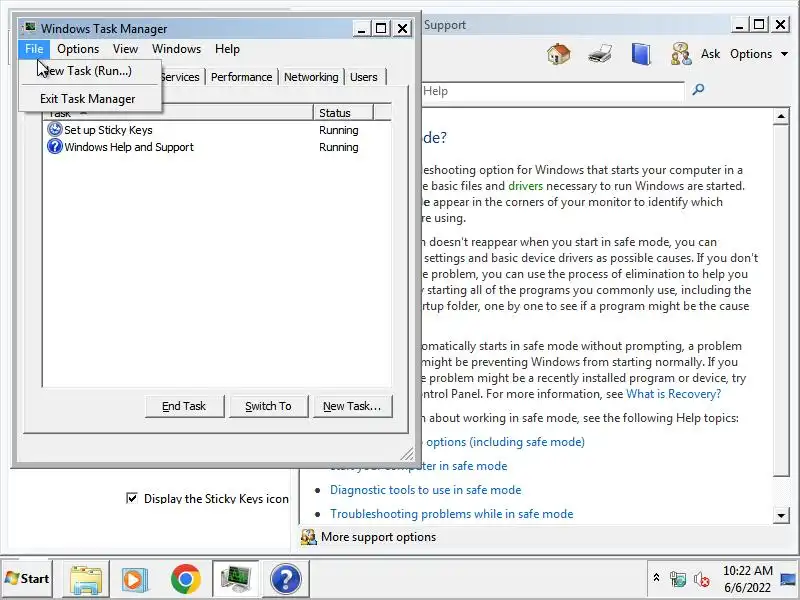The width and height of the screenshot is (800, 600).
Task: Open the Windows menu in Task Manager
Action: [x=177, y=49]
